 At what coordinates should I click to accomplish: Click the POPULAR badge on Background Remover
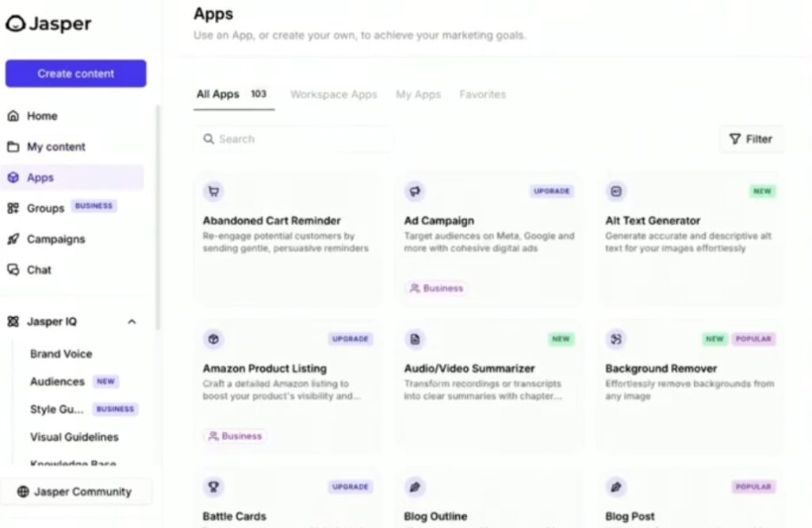click(753, 339)
